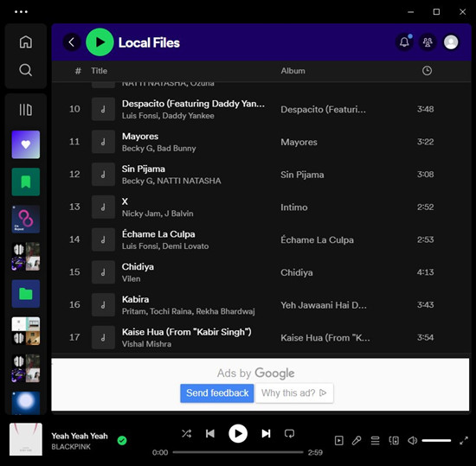Viewport: 476px width, 466px height.
Task: Sort by # column header
Action: (78, 71)
